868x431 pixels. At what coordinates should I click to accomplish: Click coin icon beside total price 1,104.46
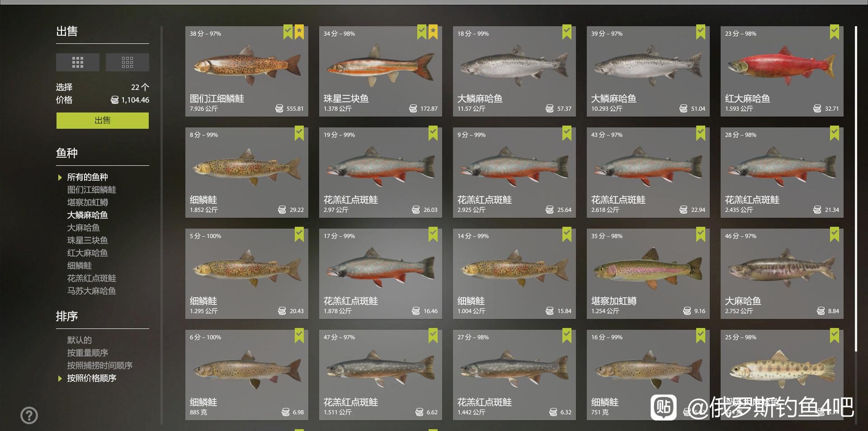click(115, 100)
